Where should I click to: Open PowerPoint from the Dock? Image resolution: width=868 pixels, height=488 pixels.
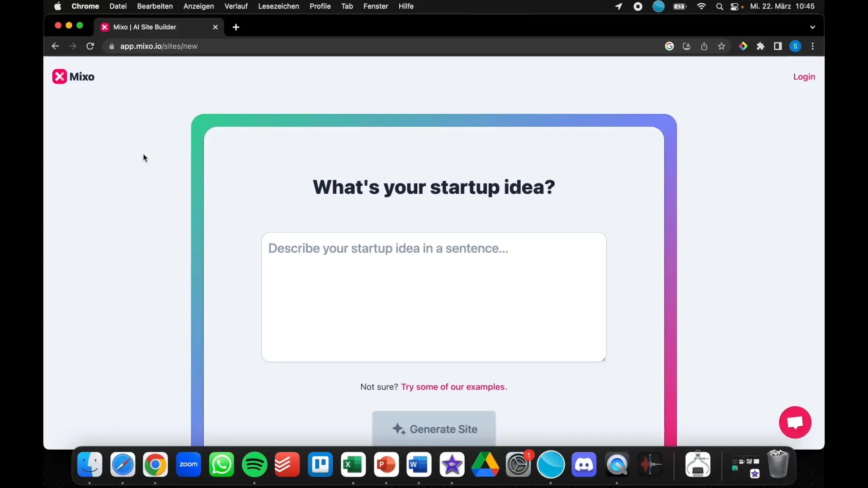pos(386,465)
